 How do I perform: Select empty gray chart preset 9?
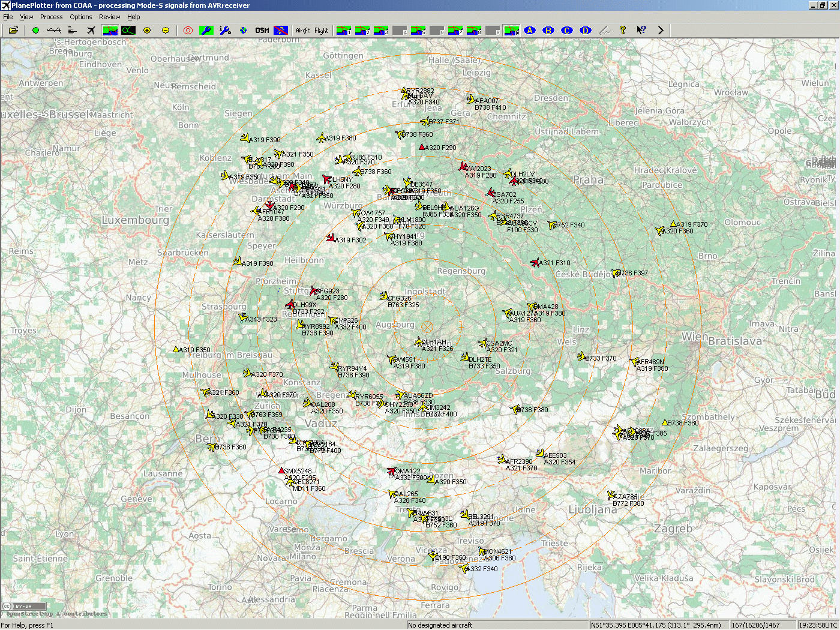tap(493, 30)
